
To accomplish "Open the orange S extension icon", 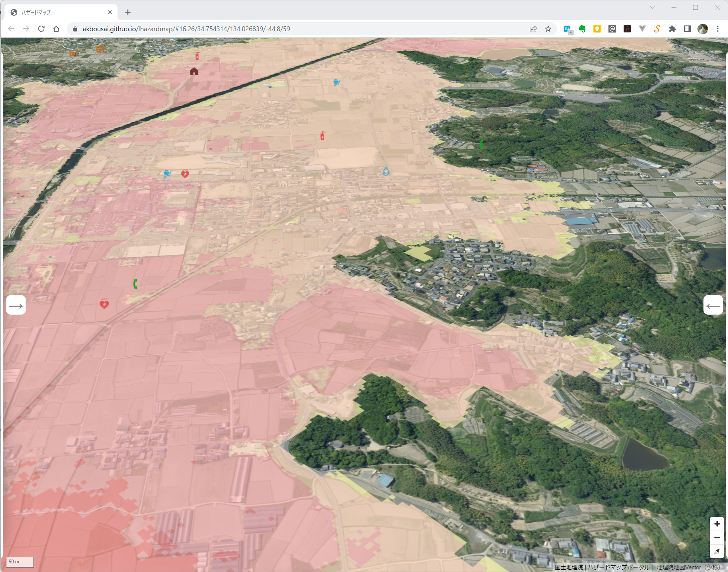I will [657, 29].
